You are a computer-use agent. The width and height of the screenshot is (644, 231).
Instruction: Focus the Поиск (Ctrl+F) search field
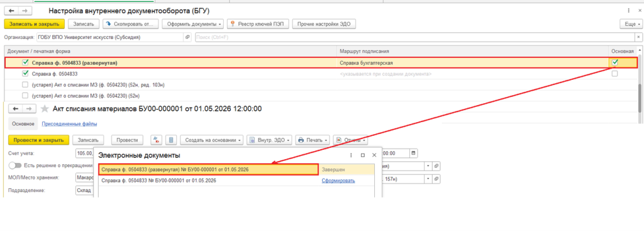415,37
